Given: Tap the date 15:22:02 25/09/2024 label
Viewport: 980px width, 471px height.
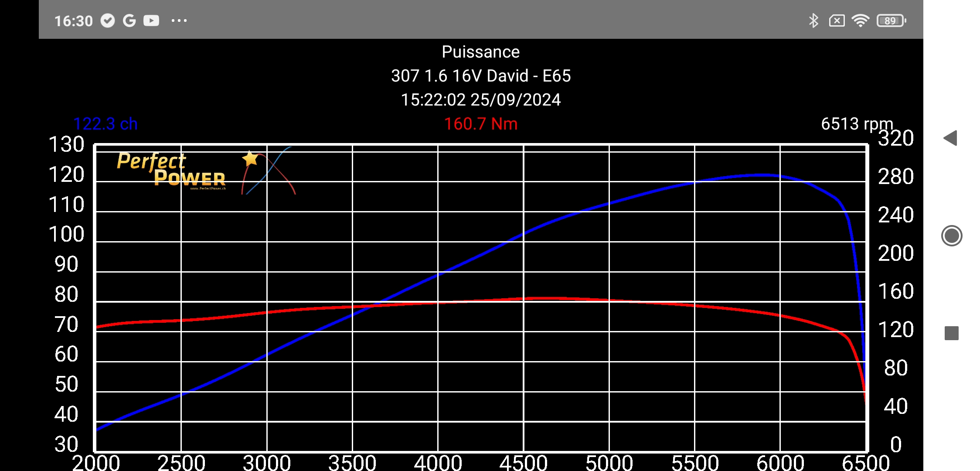Looking at the screenshot, I should (x=480, y=100).
